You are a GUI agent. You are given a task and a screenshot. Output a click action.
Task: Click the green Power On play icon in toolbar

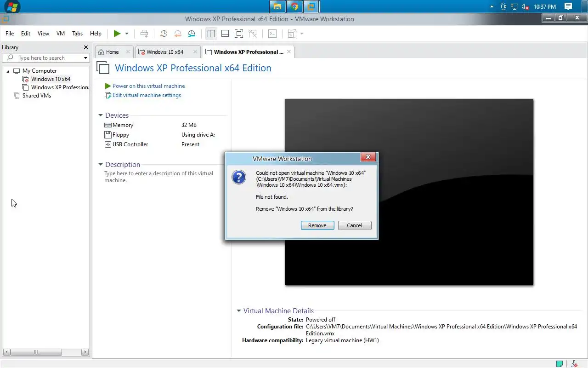point(117,34)
